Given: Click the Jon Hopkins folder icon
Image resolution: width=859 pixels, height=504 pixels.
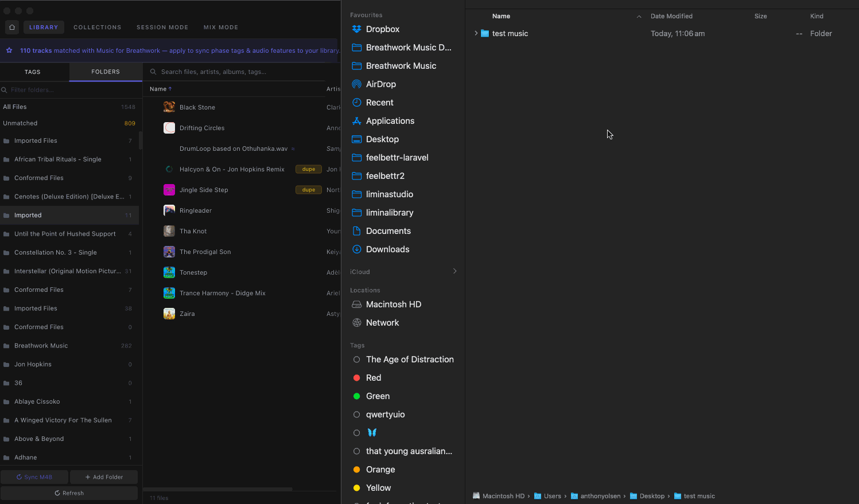Looking at the screenshot, I should 6,364.
